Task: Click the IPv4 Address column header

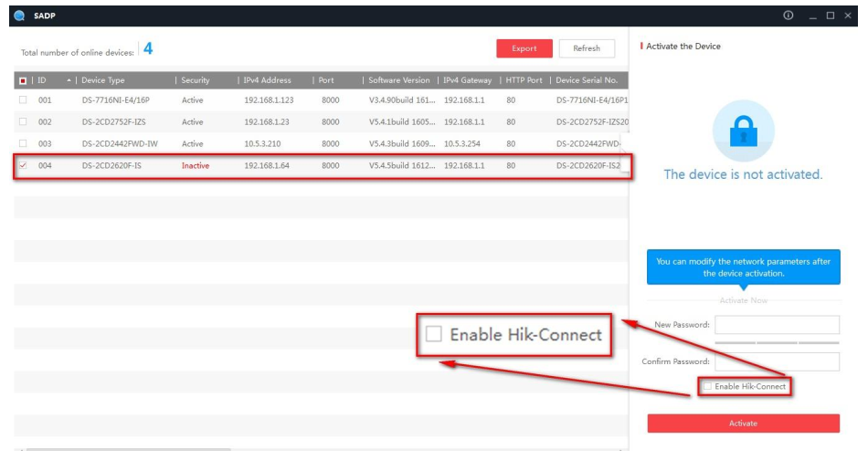Action: (x=268, y=80)
